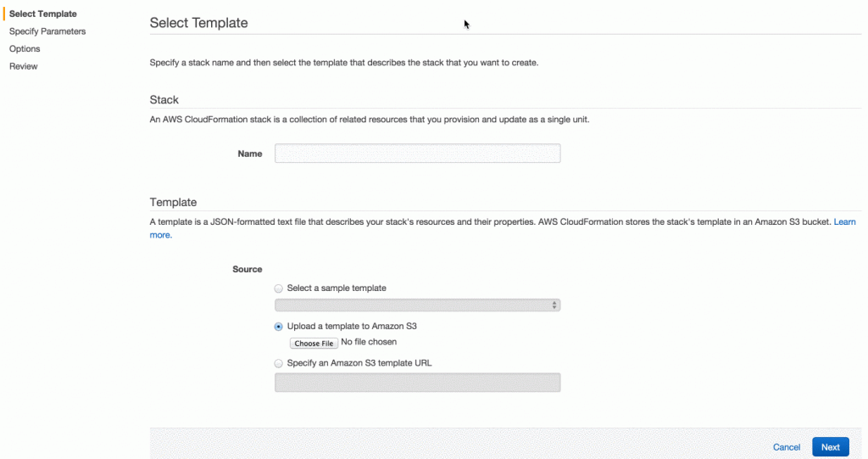Open the sample template dropdown list
Screen dimensions: 868x459
[417, 305]
